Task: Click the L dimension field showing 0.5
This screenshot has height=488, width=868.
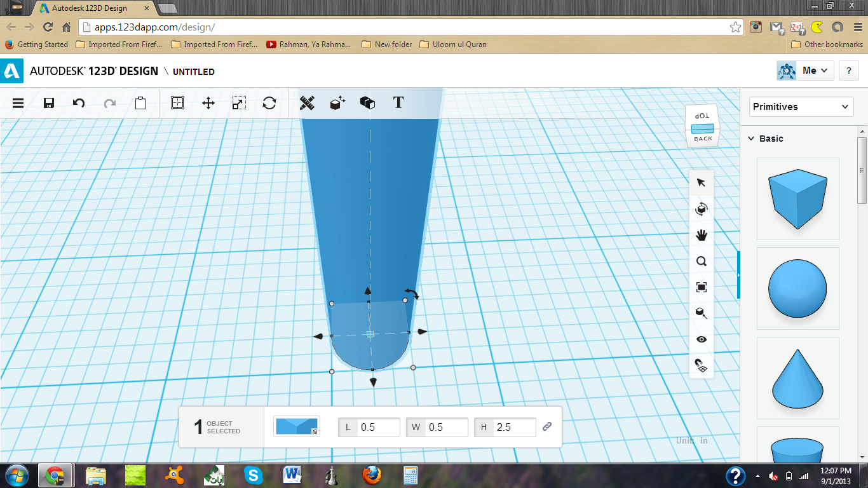Action: (369, 427)
